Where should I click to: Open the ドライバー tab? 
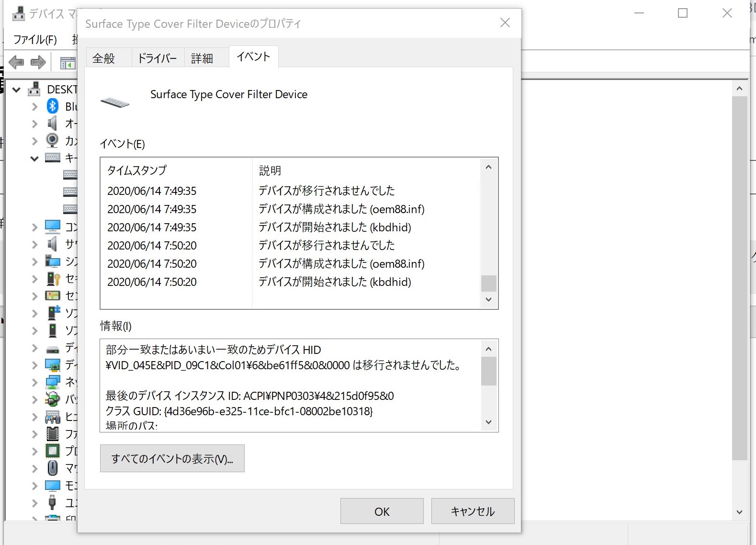pyautogui.click(x=158, y=58)
